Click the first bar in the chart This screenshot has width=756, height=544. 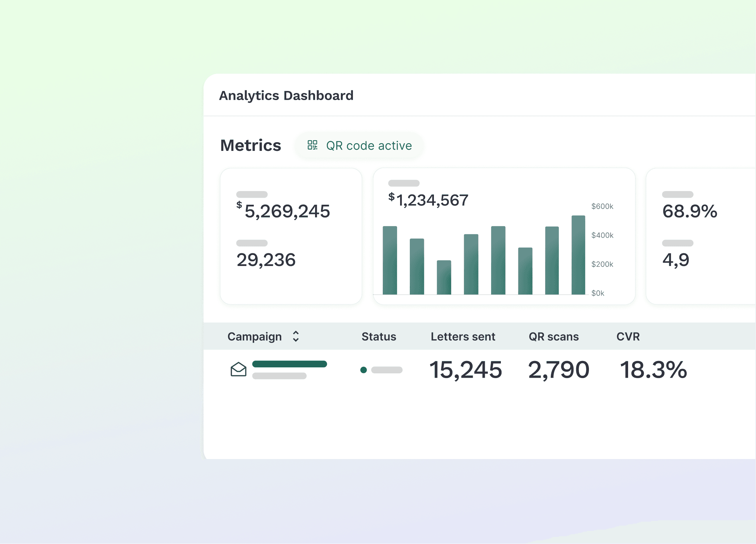click(390, 260)
